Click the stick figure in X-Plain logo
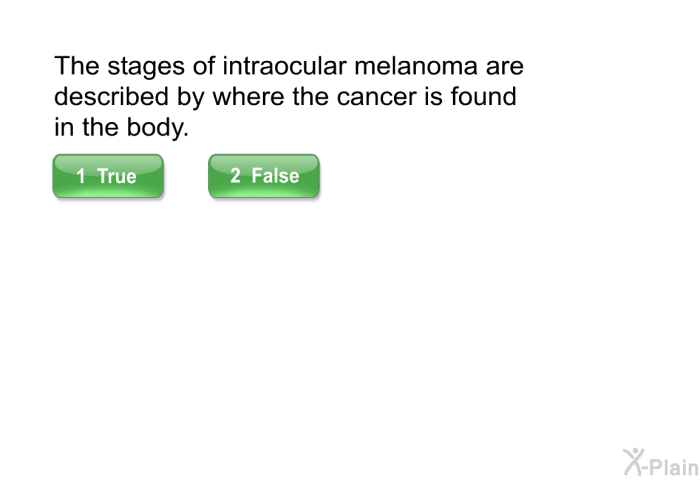This screenshot has height=480, width=700. (633, 462)
